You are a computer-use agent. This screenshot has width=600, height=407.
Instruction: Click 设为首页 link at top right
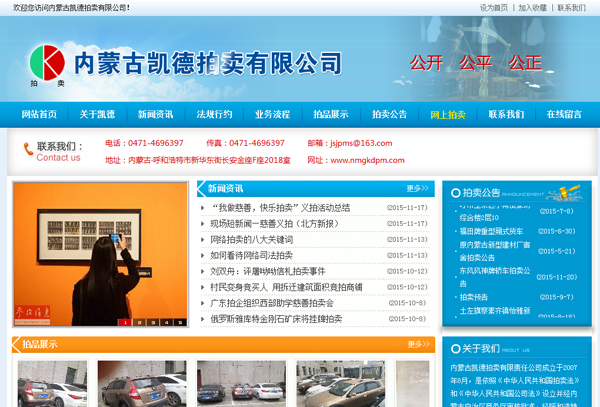tap(495, 7)
